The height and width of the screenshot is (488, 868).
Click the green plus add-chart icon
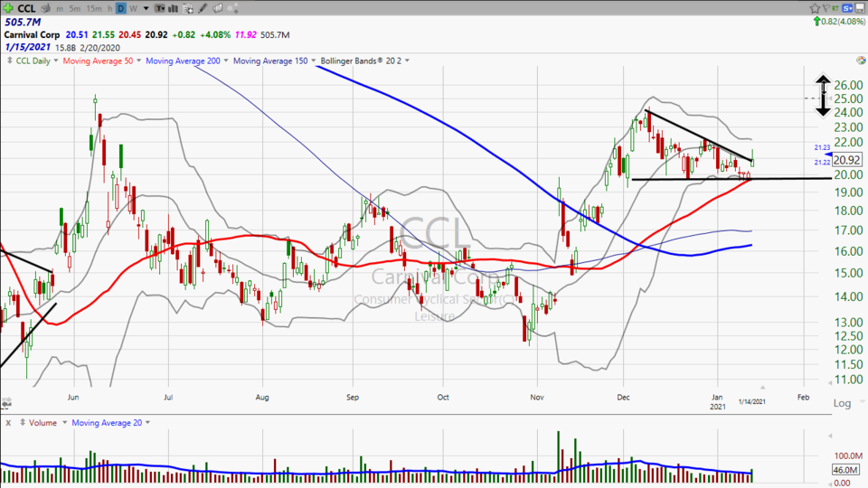[8, 8]
